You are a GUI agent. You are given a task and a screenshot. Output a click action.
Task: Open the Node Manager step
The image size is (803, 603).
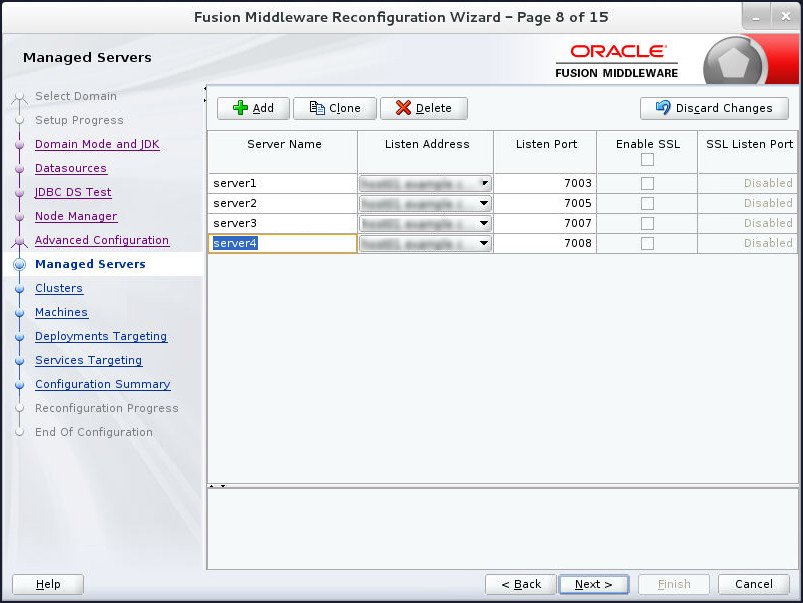click(x=76, y=216)
